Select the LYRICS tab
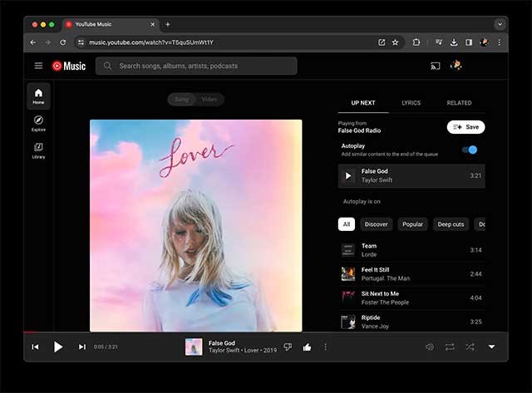The width and height of the screenshot is (532, 393). pos(411,103)
